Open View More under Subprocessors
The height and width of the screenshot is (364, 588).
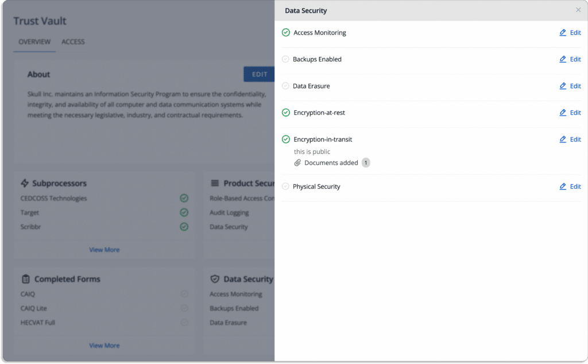(x=105, y=250)
